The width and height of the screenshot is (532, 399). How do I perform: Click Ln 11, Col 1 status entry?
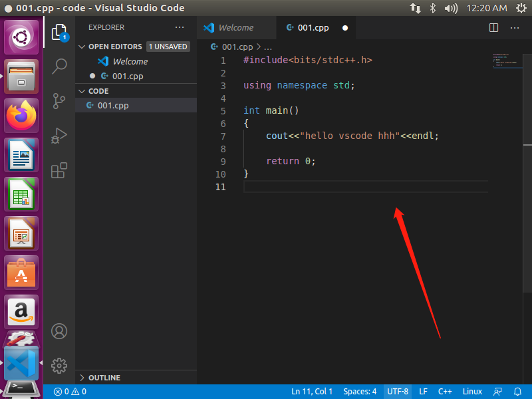[312, 392]
